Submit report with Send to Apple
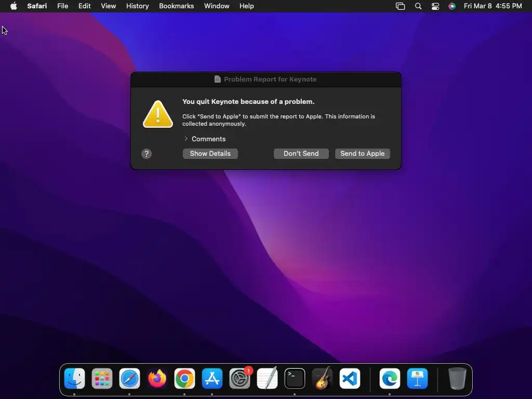The height and width of the screenshot is (399, 532). point(362,153)
